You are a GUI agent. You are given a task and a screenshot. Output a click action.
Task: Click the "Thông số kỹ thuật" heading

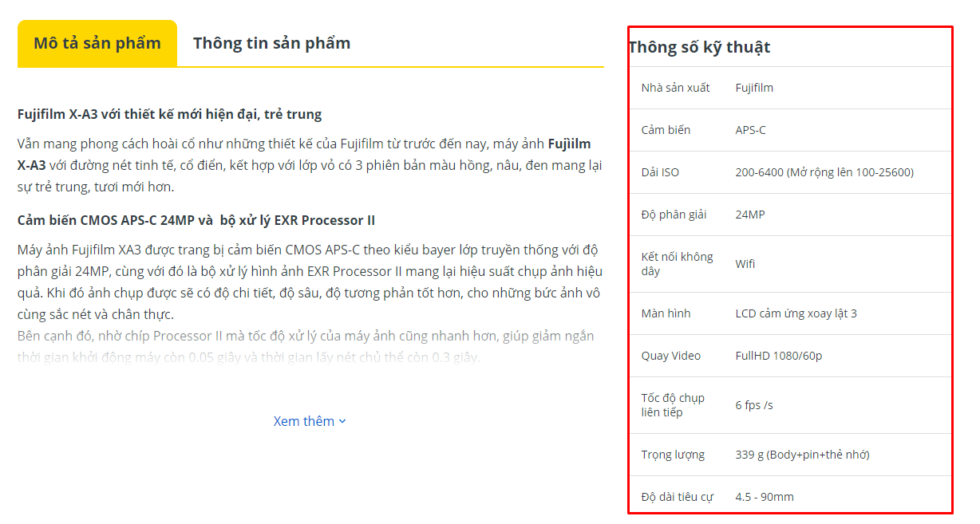(700, 47)
